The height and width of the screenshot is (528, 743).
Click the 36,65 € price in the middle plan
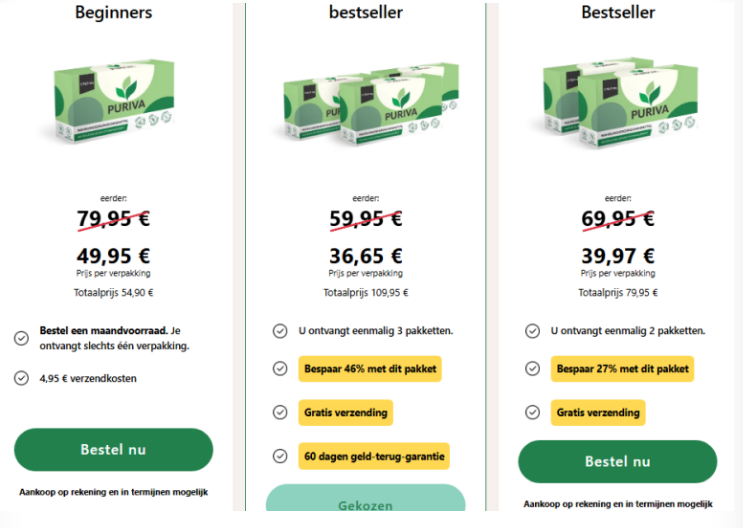(x=365, y=257)
